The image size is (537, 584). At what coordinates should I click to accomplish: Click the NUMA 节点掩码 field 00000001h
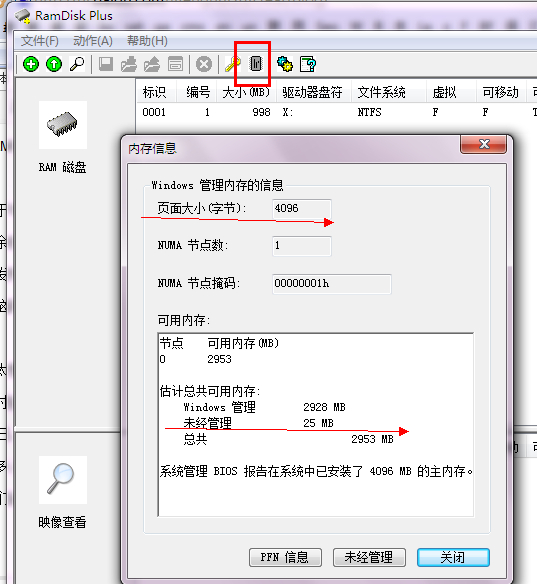click(x=331, y=284)
